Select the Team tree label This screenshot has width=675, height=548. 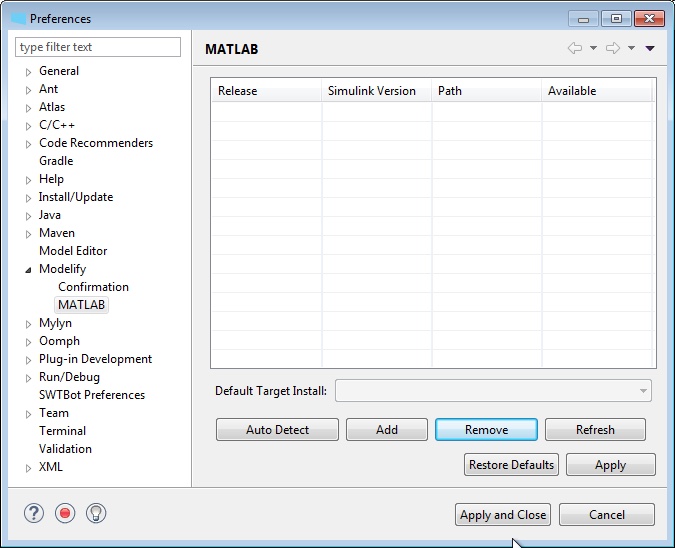coord(54,413)
